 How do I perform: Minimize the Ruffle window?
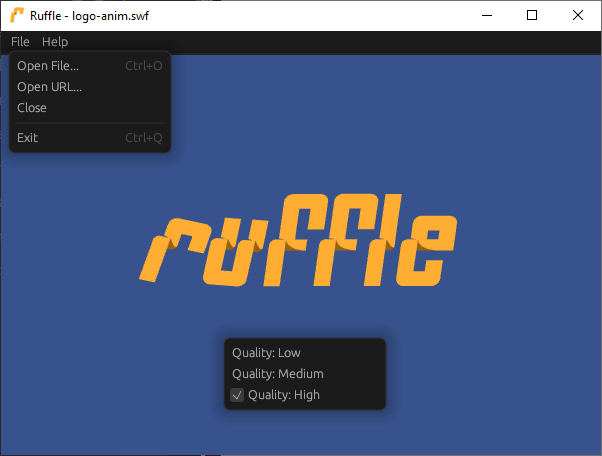click(486, 15)
